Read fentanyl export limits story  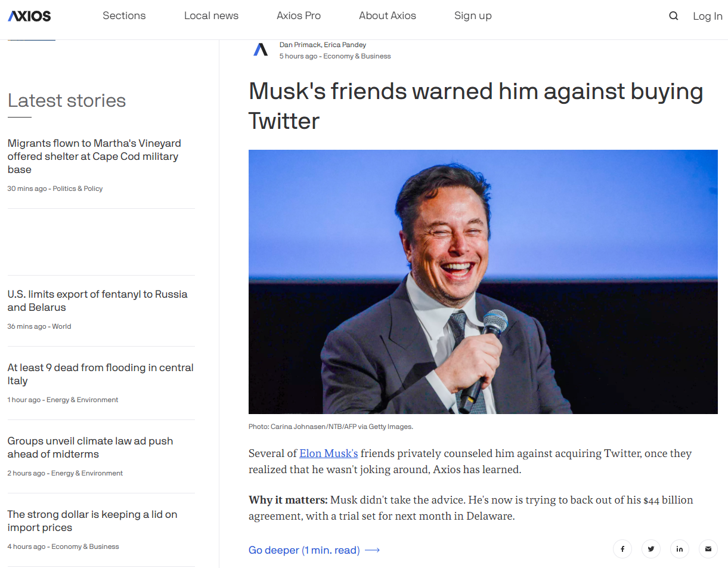click(x=97, y=301)
